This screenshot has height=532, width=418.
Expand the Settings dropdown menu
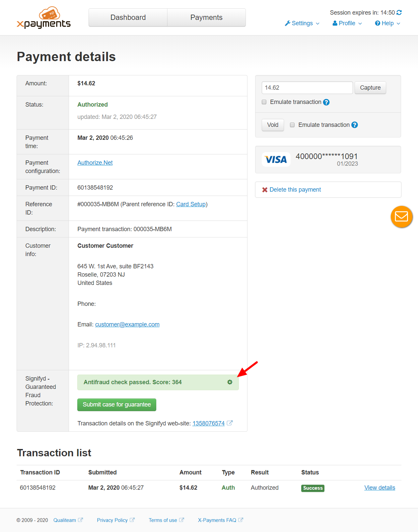click(x=302, y=23)
